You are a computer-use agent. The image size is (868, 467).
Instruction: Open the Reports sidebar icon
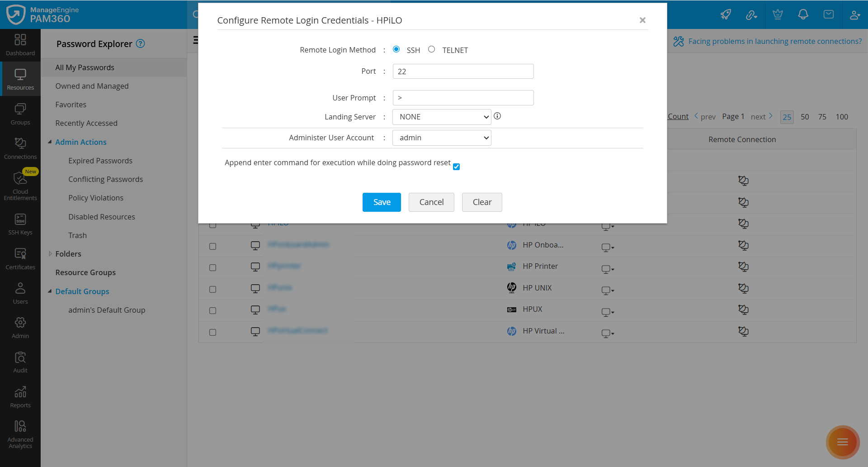pyautogui.click(x=20, y=397)
